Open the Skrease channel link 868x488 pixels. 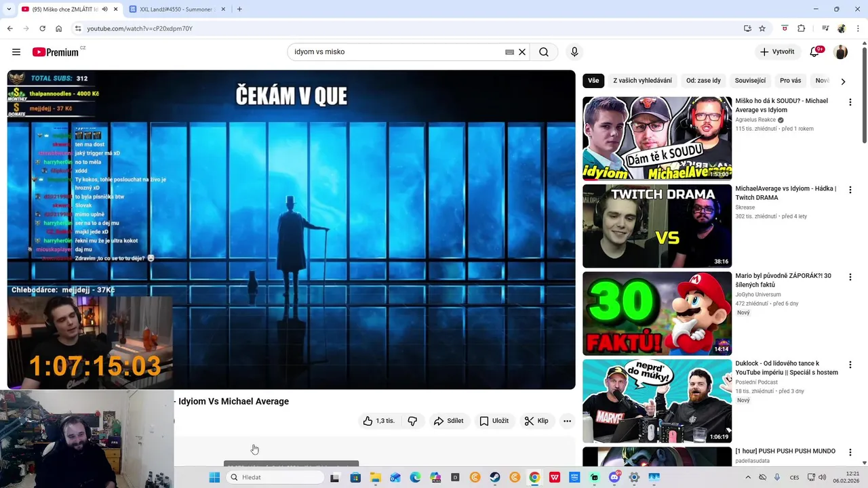coord(745,207)
